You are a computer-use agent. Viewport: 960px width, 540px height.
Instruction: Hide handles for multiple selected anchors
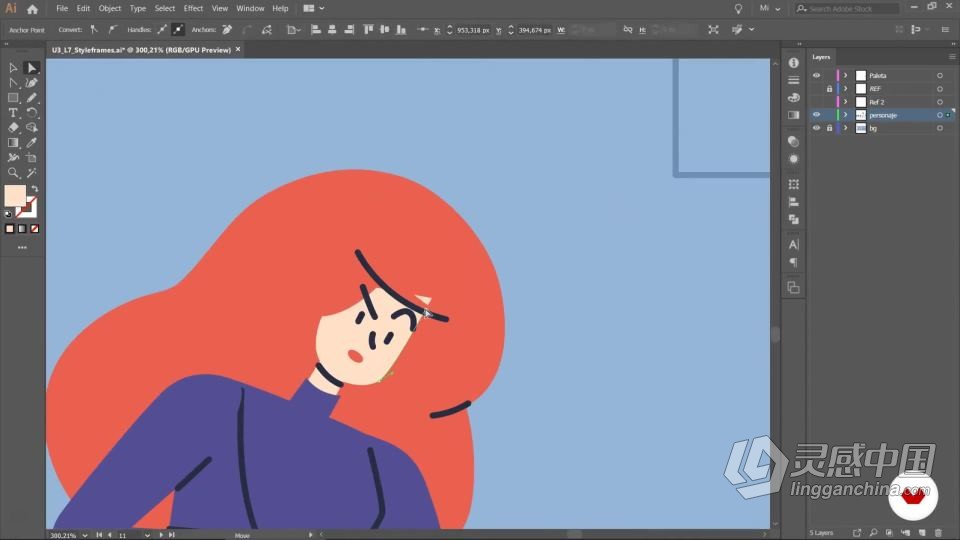click(178, 29)
